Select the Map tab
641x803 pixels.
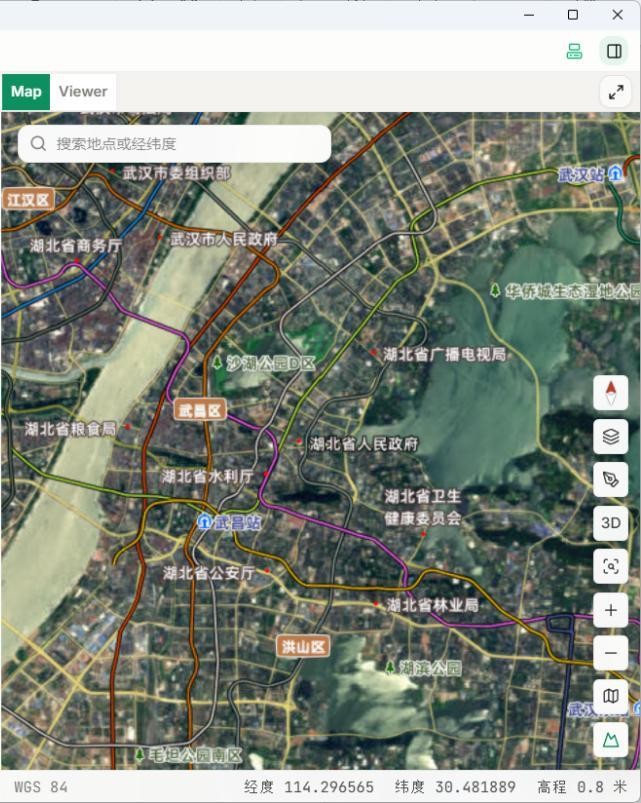[26, 92]
